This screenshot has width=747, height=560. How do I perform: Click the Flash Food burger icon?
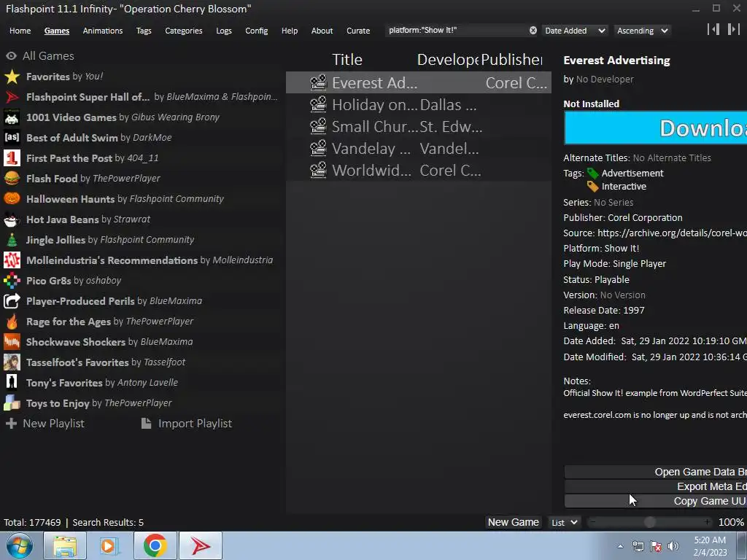(x=12, y=179)
